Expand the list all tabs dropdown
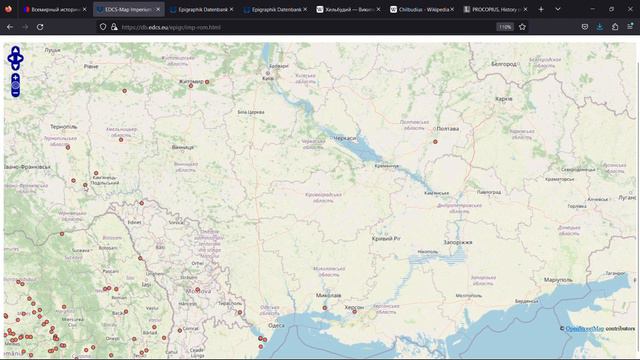The image size is (640, 360). 558,9
